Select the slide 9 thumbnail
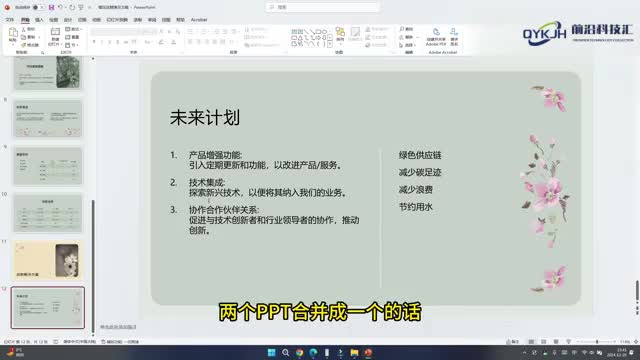Screen dimensions: 640x360 click(x=48, y=166)
